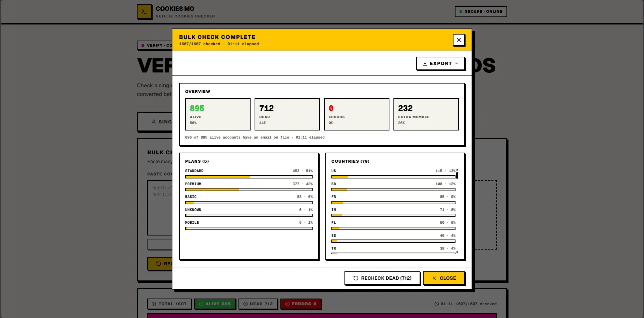This screenshot has height=318, width=644.
Task: Click Recheck Dead (712) button
Action: [x=382, y=278]
